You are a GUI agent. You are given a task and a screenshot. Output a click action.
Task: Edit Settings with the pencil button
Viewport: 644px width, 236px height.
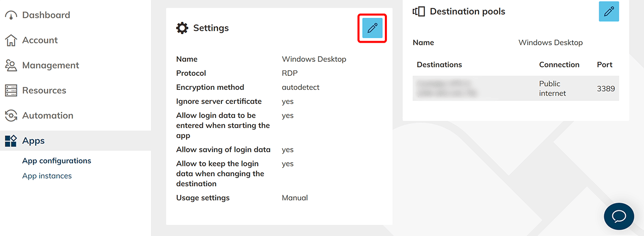pyautogui.click(x=372, y=28)
